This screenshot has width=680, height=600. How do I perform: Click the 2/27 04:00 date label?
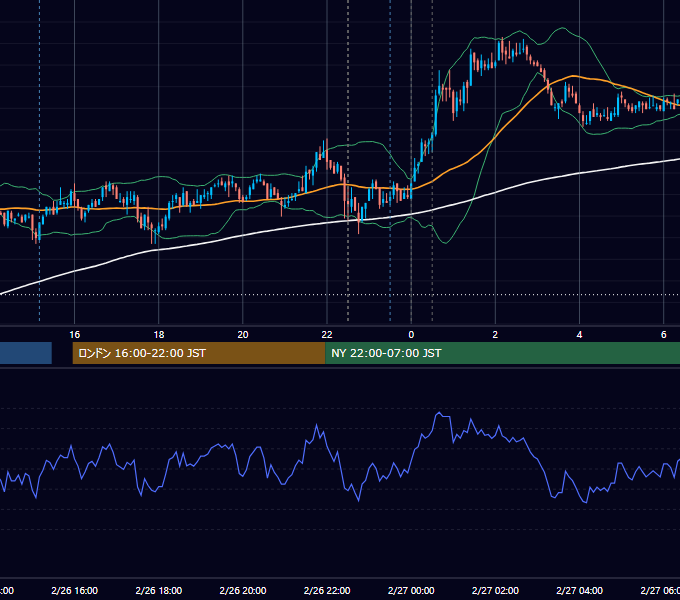coord(579,590)
